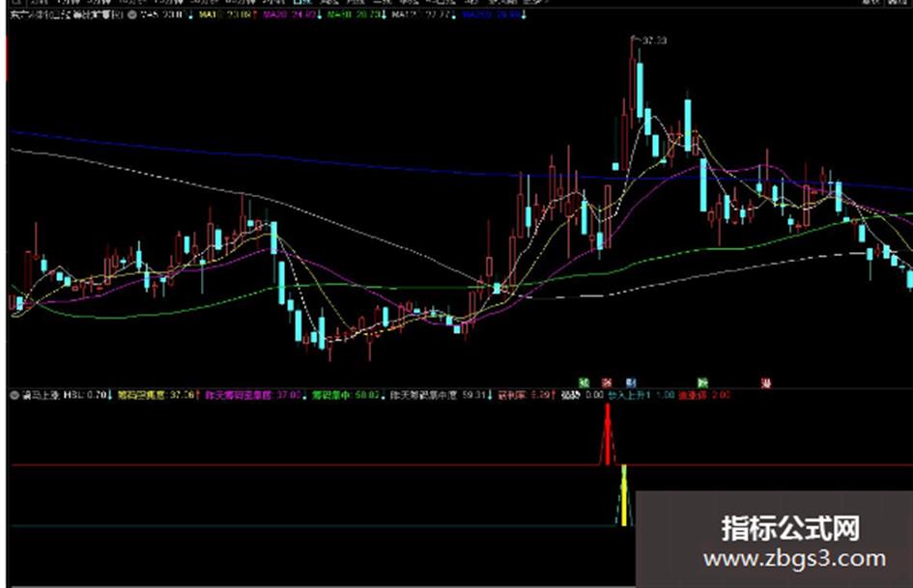The height and width of the screenshot is (588, 913).
Task: Click the blue 财 event marker
Action: click(x=631, y=382)
